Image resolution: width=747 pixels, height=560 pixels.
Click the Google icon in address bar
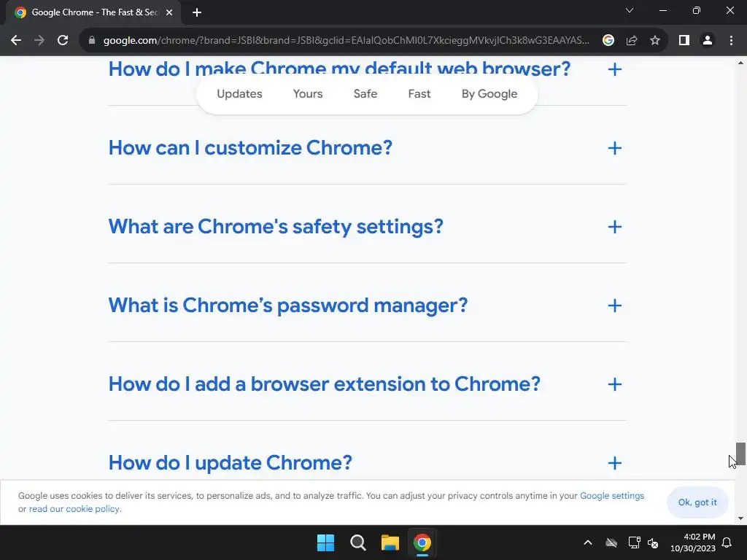[x=608, y=41]
